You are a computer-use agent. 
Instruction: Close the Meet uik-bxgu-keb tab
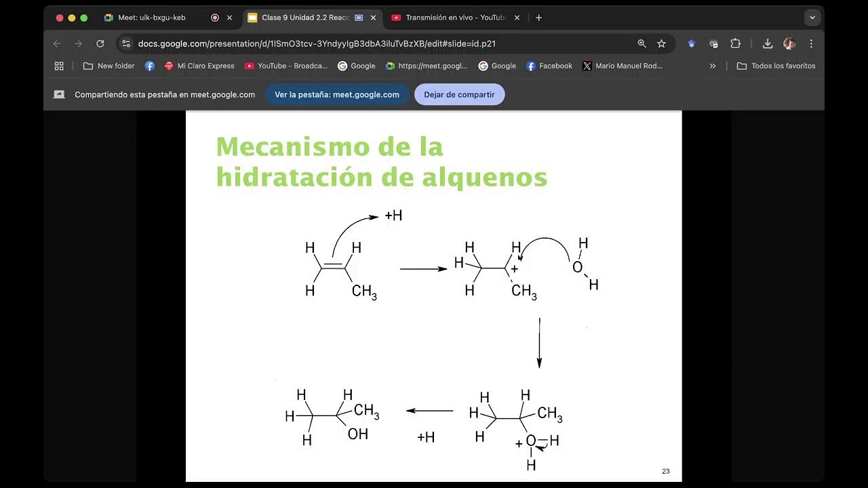229,18
